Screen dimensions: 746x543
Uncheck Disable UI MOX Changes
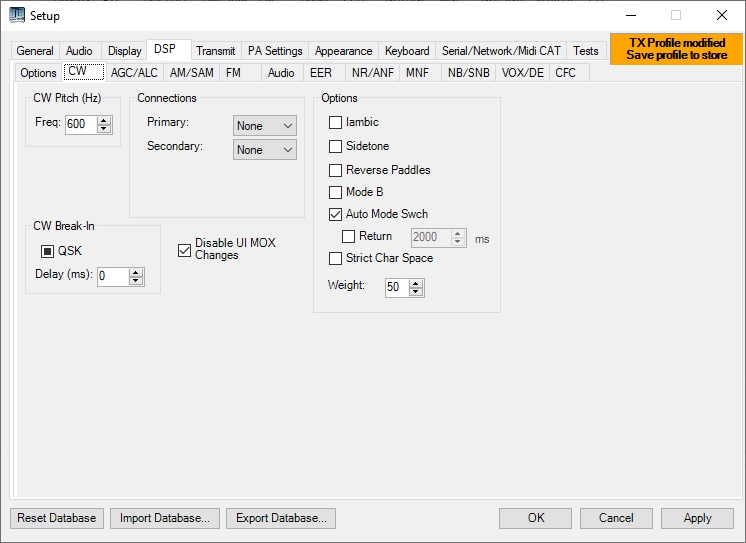click(x=184, y=250)
